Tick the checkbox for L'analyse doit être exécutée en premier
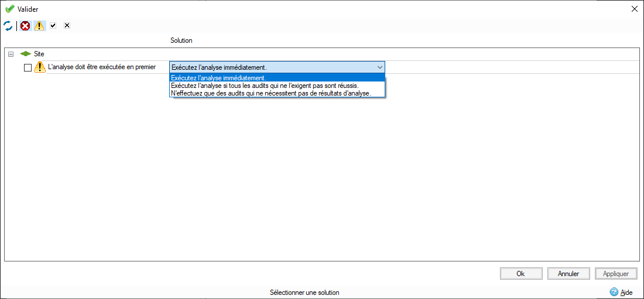This screenshot has height=299, width=644. click(28, 68)
